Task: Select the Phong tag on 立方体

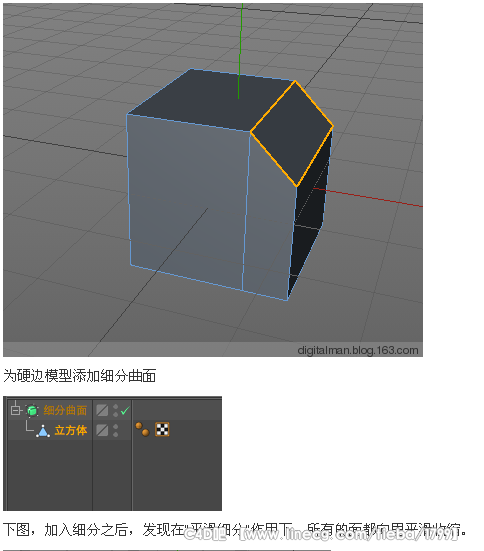Action: [x=142, y=429]
